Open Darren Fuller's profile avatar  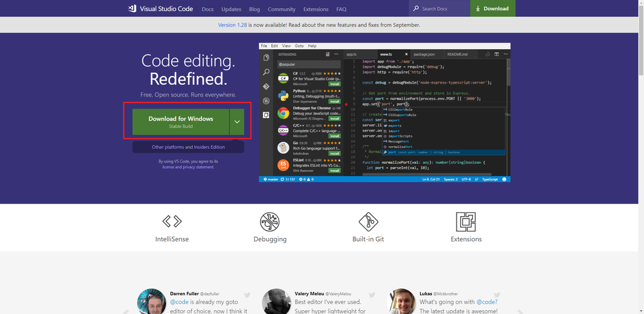[152, 301]
